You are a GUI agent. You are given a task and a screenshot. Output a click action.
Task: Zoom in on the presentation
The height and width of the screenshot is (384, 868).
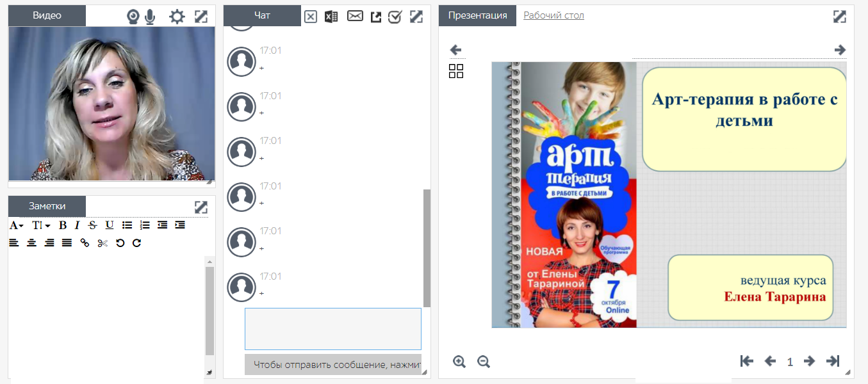coord(459,362)
